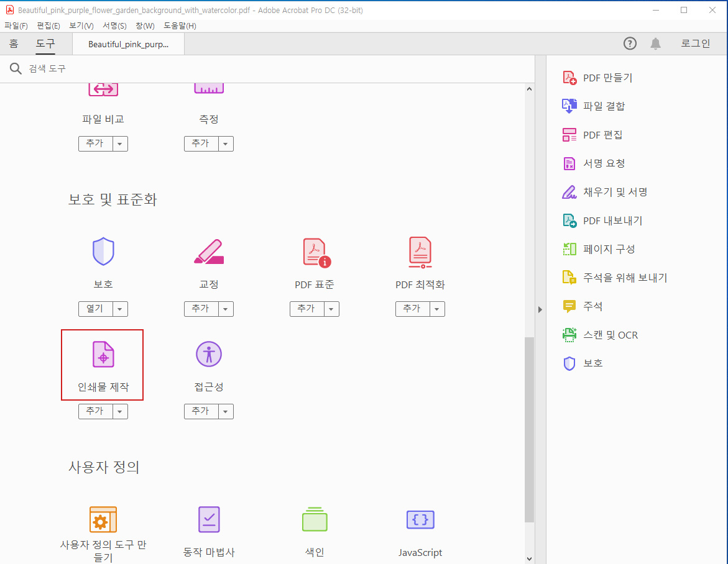The height and width of the screenshot is (564, 728).
Task: Click 추가 button under PDF 최적화
Action: coord(413,309)
